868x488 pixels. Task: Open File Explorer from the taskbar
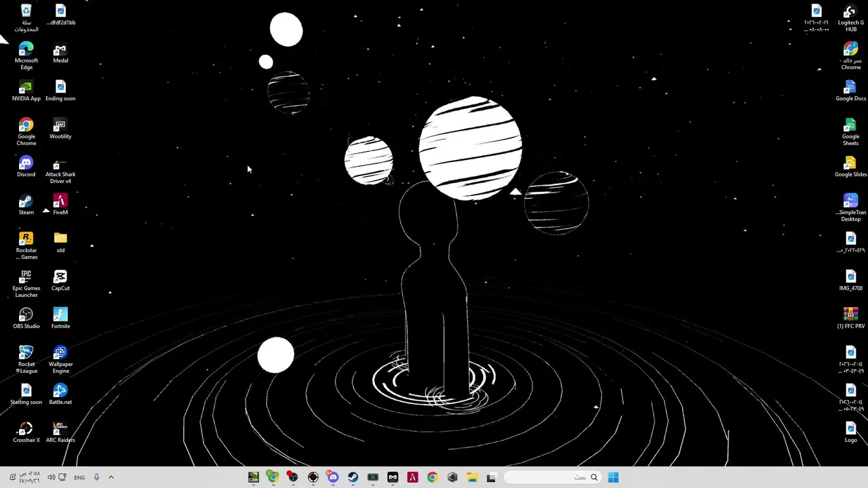pos(472,477)
